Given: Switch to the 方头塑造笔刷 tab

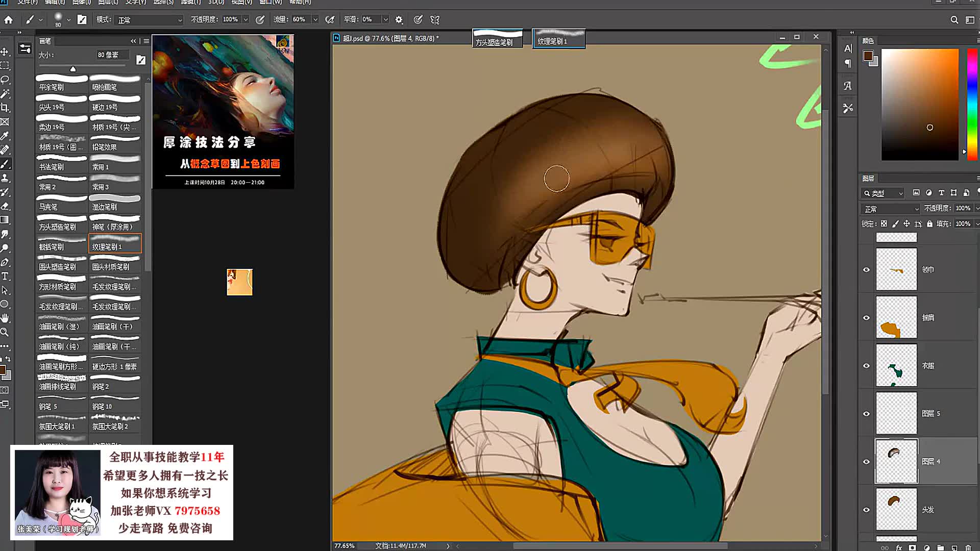Looking at the screenshot, I should click(497, 39).
